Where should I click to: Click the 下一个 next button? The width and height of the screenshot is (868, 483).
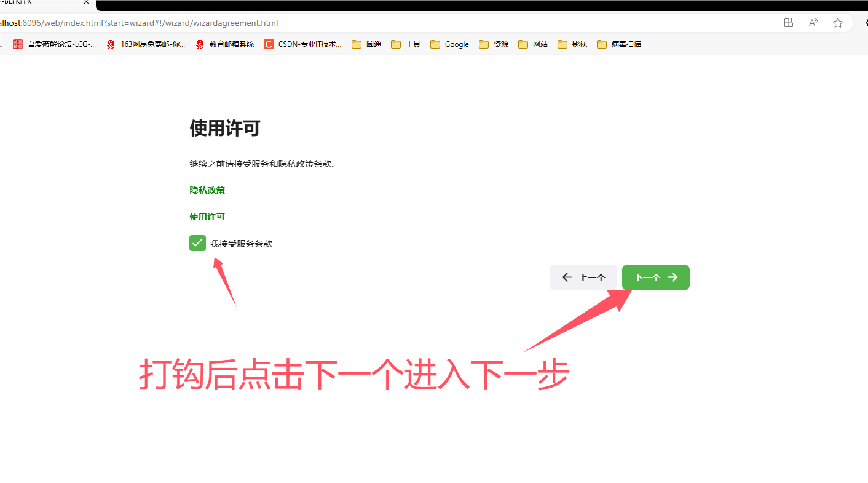click(655, 277)
